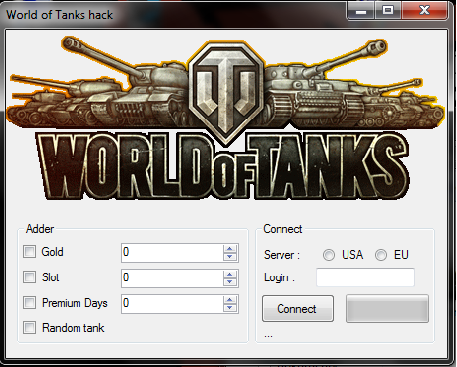Close the World of Tanks hack window

point(424,10)
